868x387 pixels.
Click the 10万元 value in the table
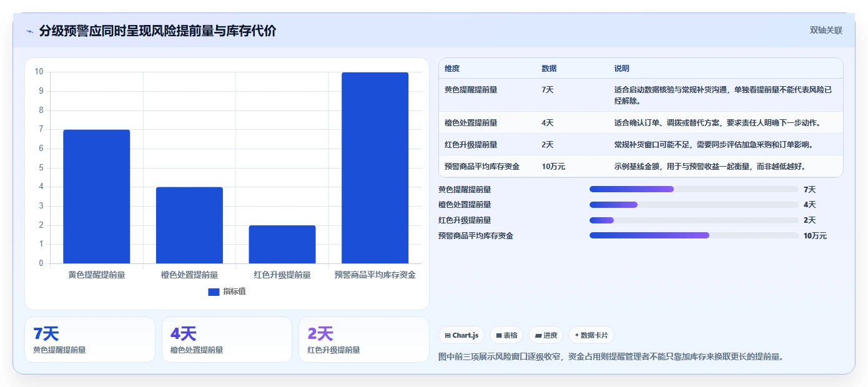[x=553, y=167]
